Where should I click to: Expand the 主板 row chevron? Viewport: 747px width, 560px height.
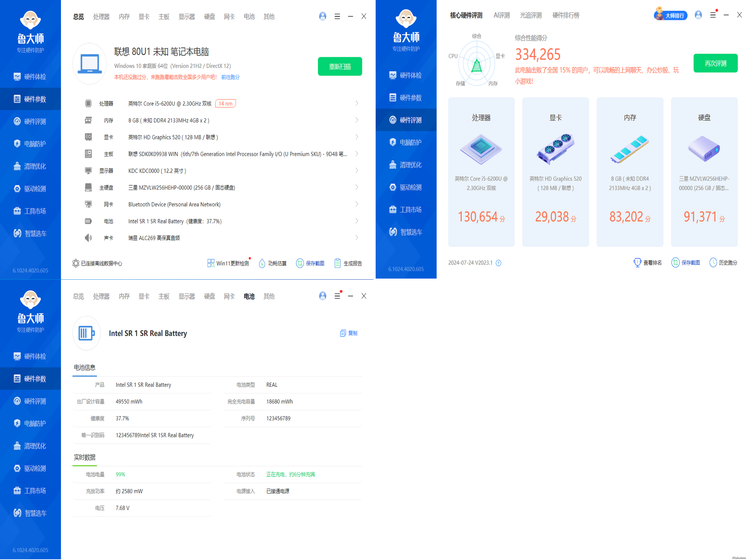(357, 154)
